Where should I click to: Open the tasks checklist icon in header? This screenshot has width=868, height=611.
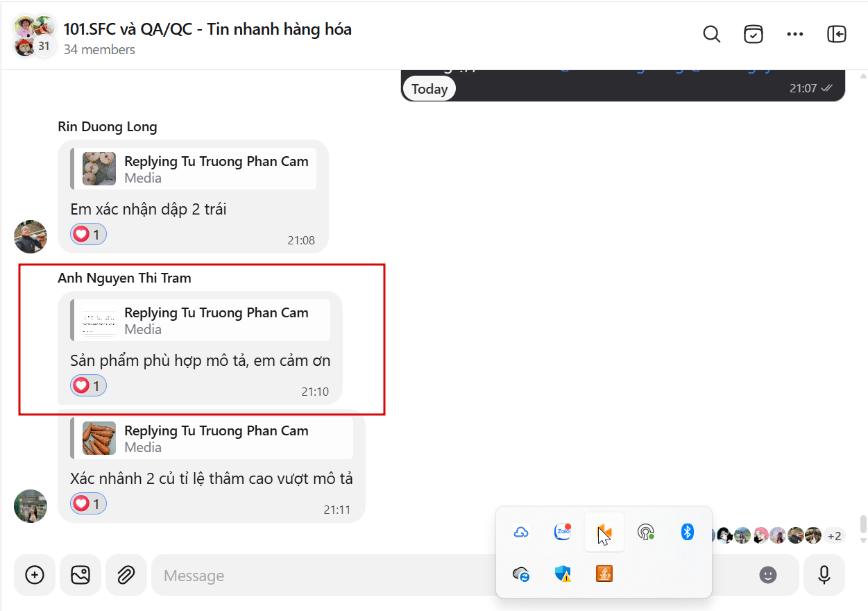pos(754,34)
